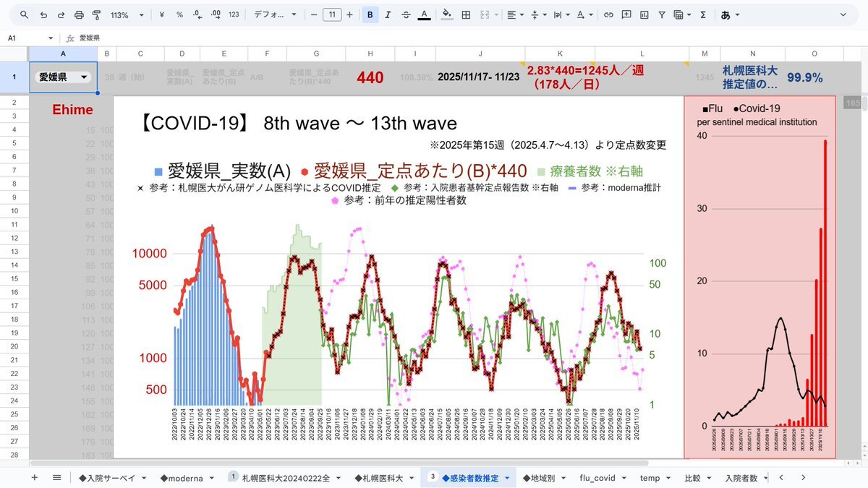Image resolution: width=868 pixels, height=488 pixels.
Task: Toggle bold formatting
Action: [x=370, y=14]
